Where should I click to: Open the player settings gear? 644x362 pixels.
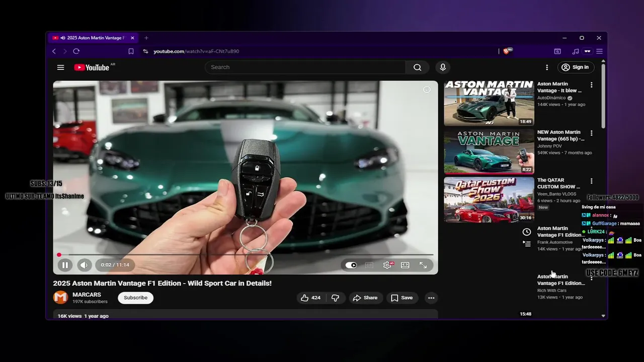tap(387, 265)
